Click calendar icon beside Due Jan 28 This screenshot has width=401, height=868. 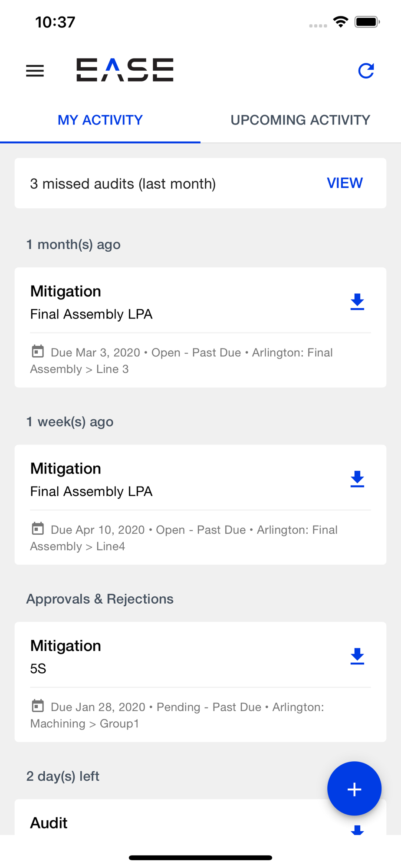38,706
